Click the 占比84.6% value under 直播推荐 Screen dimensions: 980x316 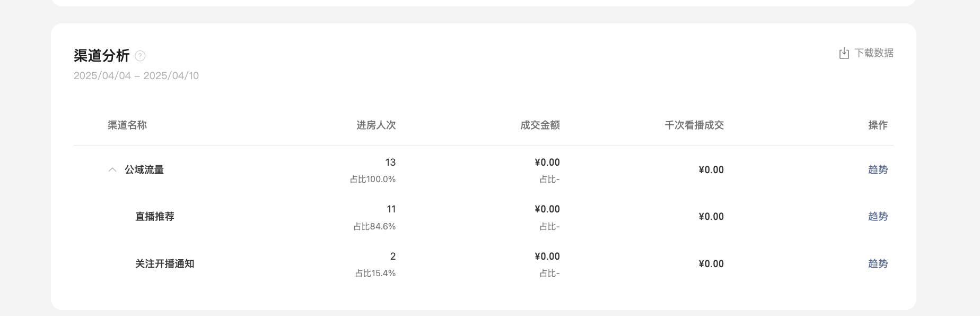tap(374, 227)
